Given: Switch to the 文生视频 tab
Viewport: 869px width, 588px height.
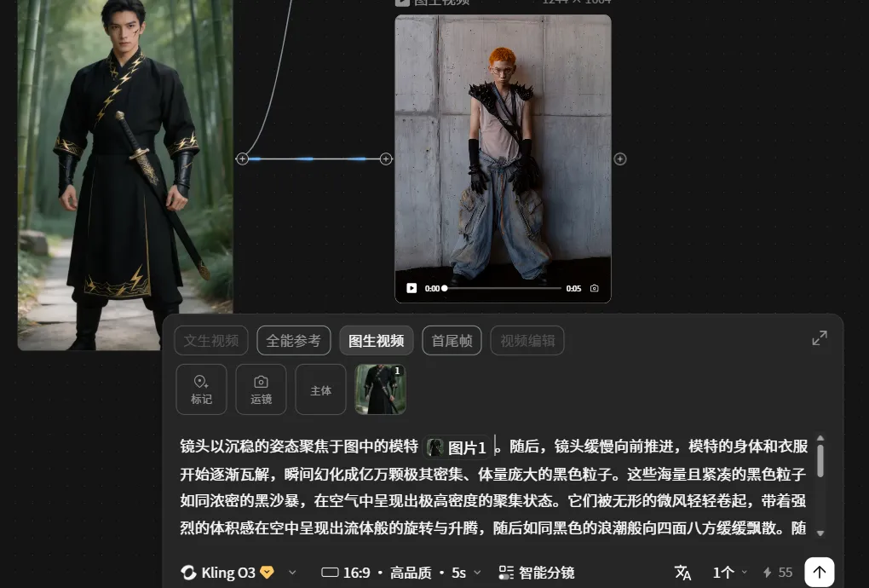Looking at the screenshot, I should tap(211, 340).
